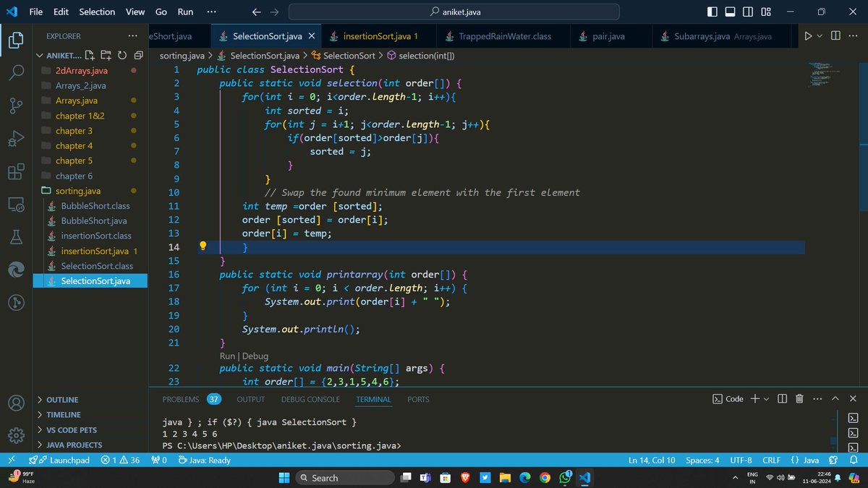This screenshot has width=868, height=488.
Task: Close the SelectionSort.java editor tab
Action: [312, 36]
